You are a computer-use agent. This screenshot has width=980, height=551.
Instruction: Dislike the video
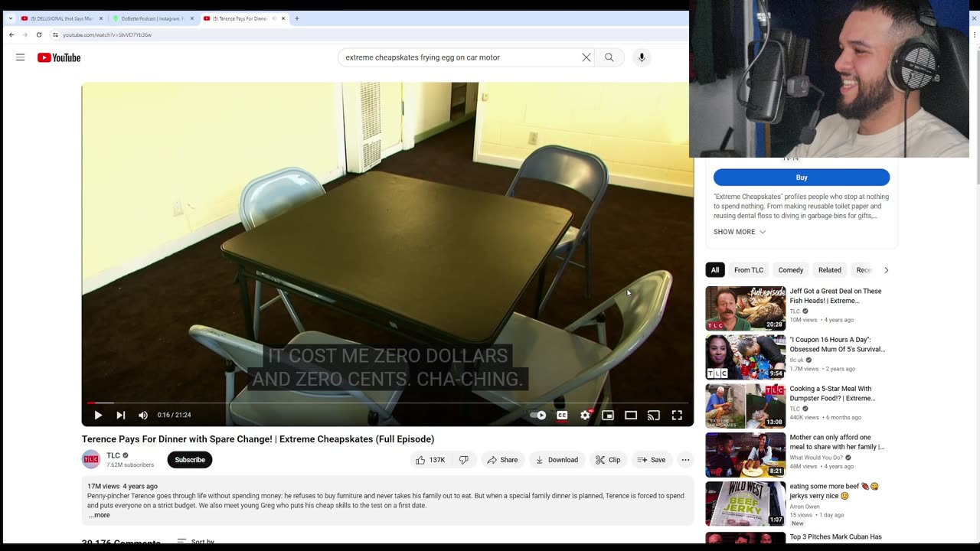coord(464,460)
